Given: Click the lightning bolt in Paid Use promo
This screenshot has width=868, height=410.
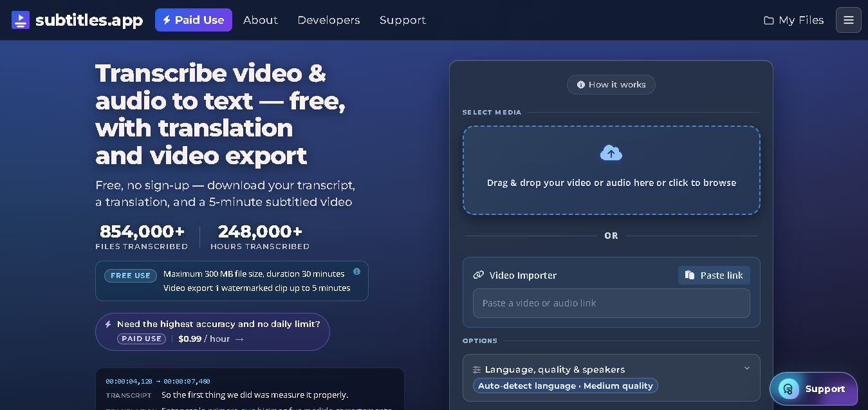Looking at the screenshot, I should (108, 324).
